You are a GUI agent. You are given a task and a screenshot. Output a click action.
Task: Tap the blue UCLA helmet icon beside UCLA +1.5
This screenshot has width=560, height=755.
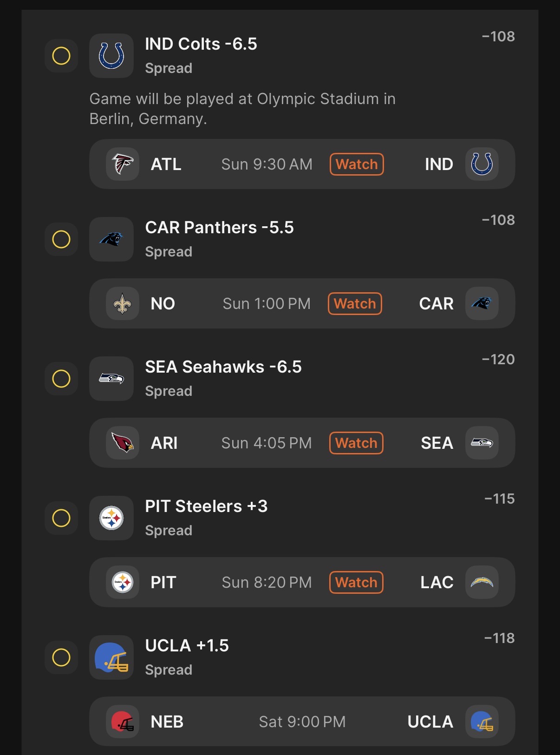click(x=111, y=657)
